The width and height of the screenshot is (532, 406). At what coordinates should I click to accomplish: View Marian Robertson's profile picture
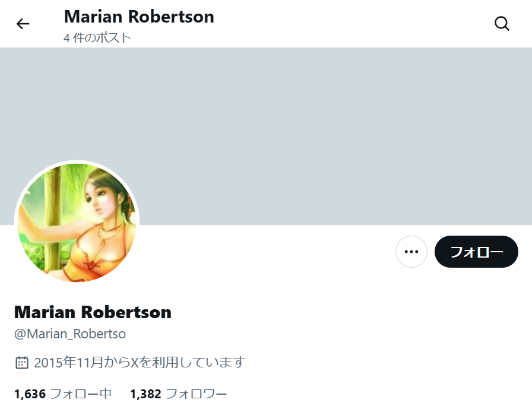77,223
